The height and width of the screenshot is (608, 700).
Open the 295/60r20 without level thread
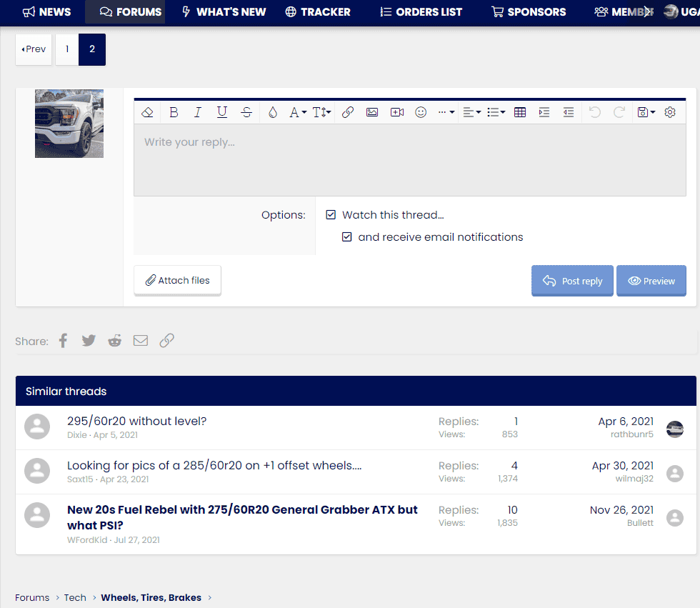[136, 421]
